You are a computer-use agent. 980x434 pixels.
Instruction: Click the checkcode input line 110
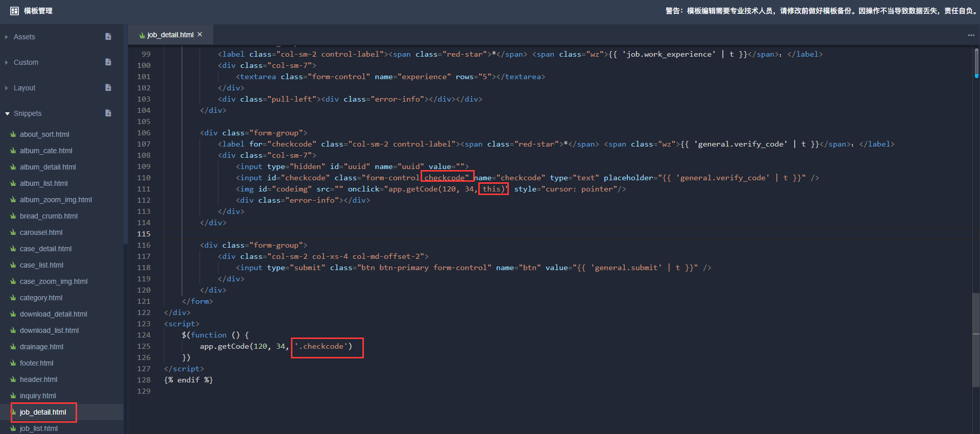pyautogui.click(x=527, y=178)
